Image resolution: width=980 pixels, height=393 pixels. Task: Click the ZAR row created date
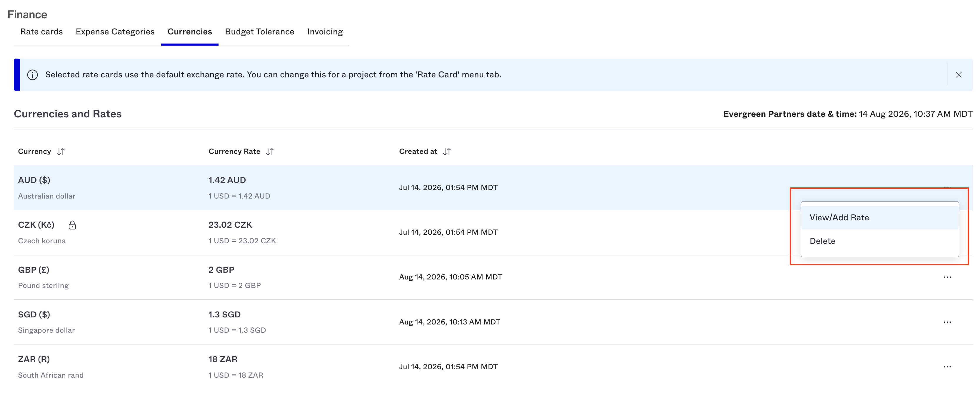pos(448,367)
